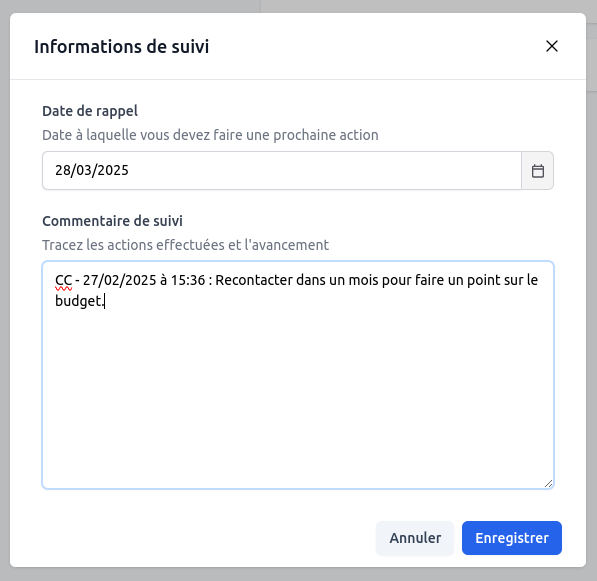Place cursor on the word budget
Screen dimensions: 597x581
[x=78, y=301]
